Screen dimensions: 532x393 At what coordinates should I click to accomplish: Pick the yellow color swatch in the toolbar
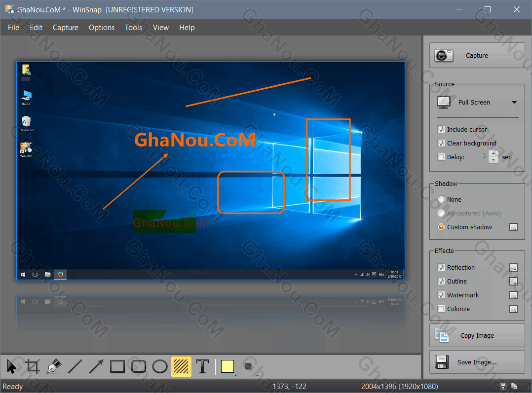228,366
